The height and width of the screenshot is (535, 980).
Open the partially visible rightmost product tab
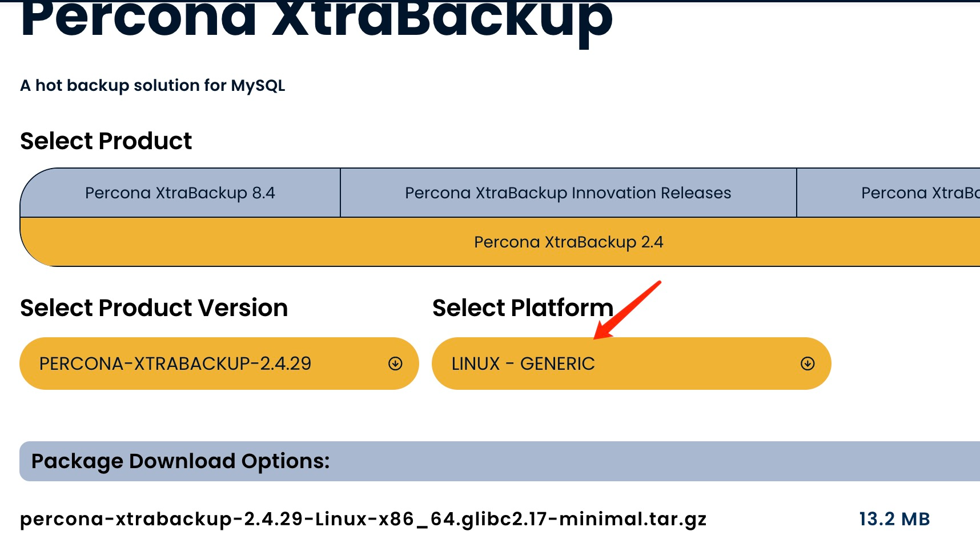[x=919, y=193]
